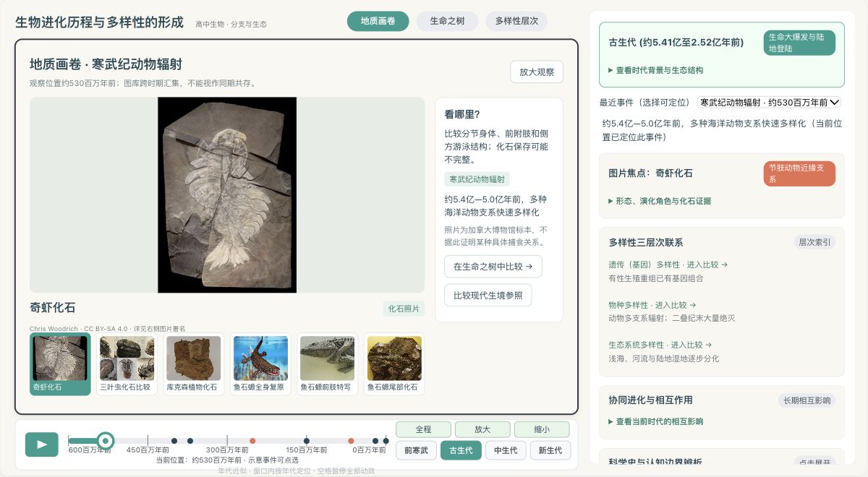Click orange event marker nearest 300百万年前
The image size is (868, 477).
click(x=252, y=440)
